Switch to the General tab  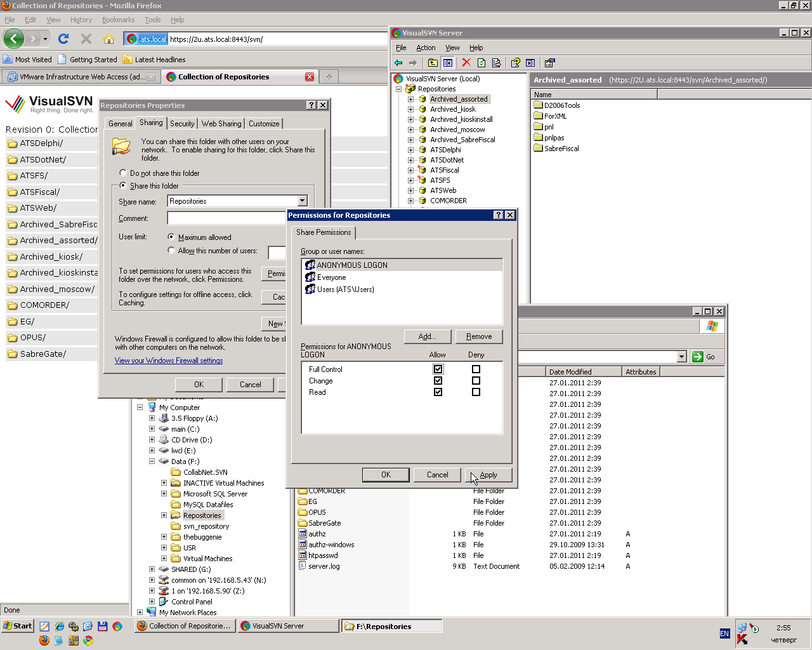coord(120,124)
